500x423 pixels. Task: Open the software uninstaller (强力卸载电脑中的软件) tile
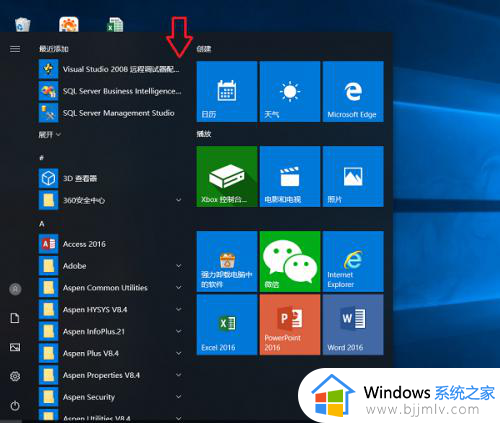pos(227,261)
